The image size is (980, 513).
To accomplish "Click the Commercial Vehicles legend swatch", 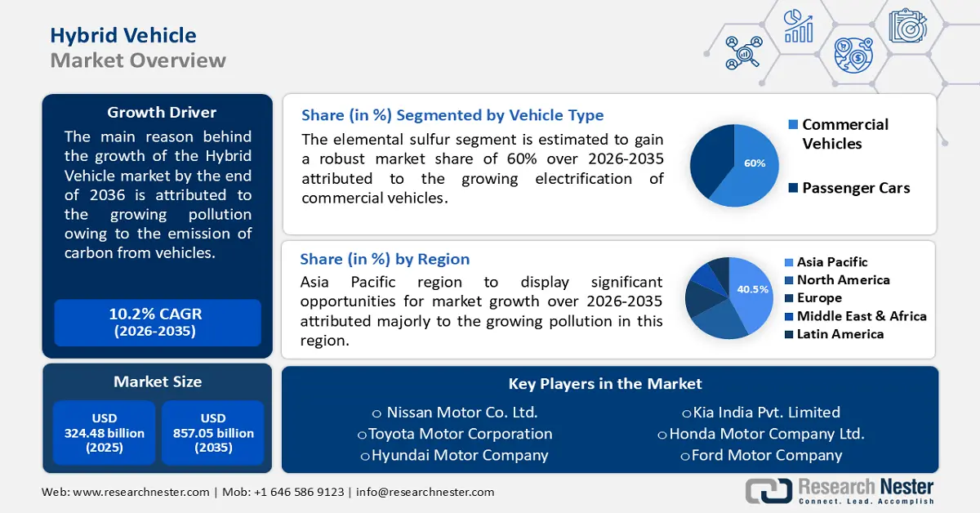I will 792,124.
